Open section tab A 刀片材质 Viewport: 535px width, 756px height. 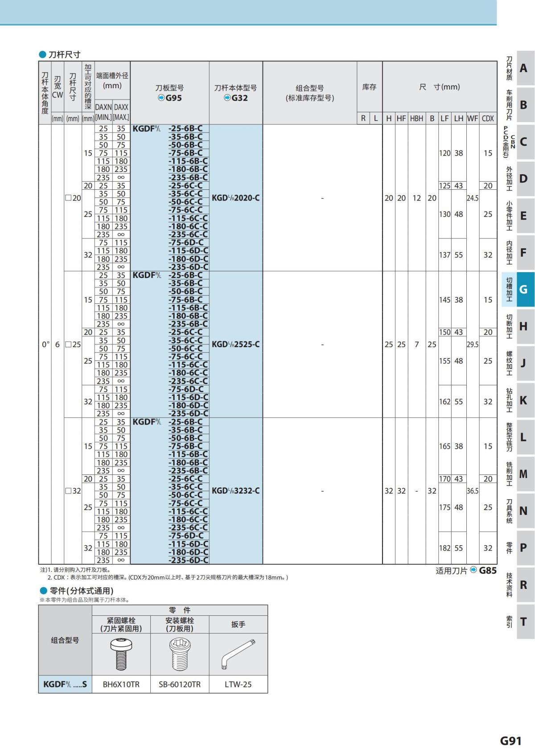click(518, 68)
